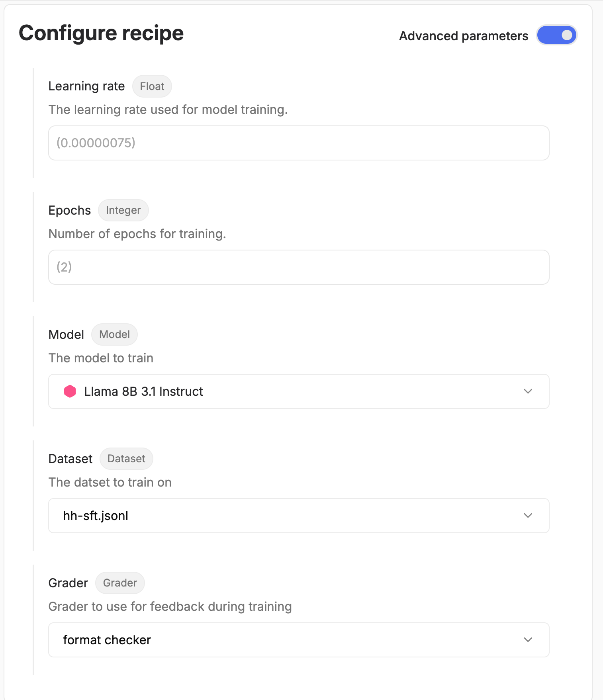Click the Epochs input field
This screenshot has height=700, width=603.
click(x=299, y=267)
